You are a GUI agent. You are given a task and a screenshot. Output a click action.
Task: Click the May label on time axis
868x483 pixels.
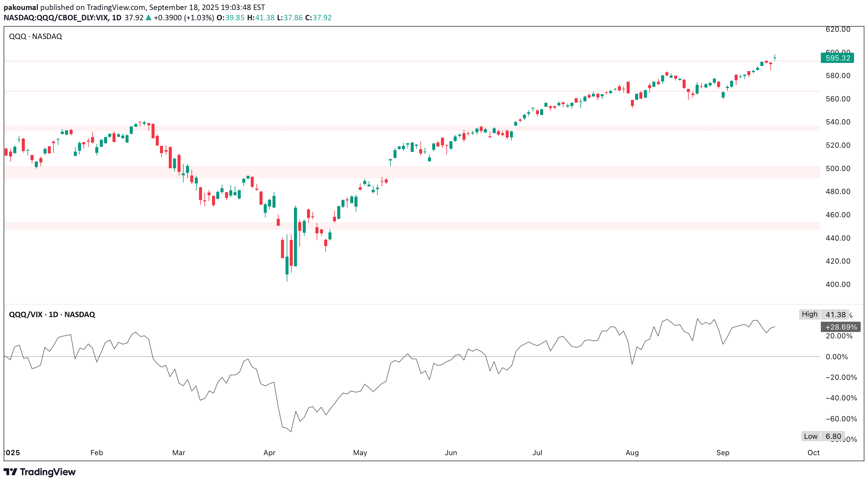[x=360, y=452]
